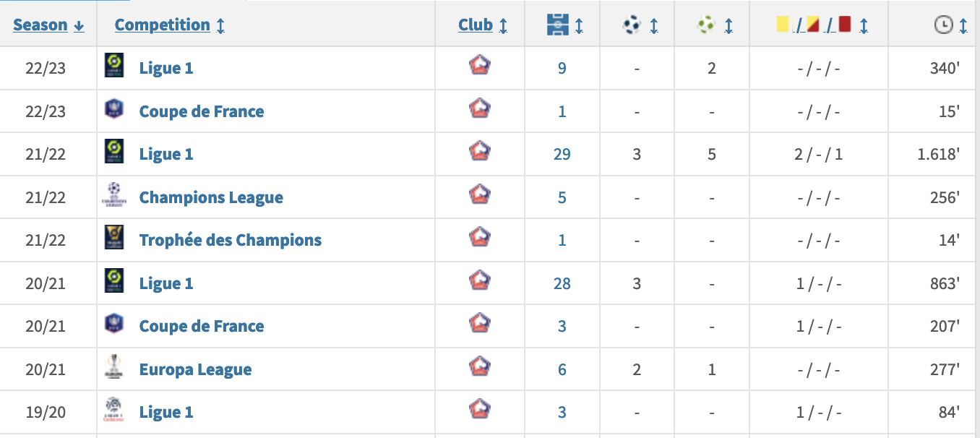Click the Coupe de France logo in 20/21 row
The width and height of the screenshot is (980, 438).
114,325
